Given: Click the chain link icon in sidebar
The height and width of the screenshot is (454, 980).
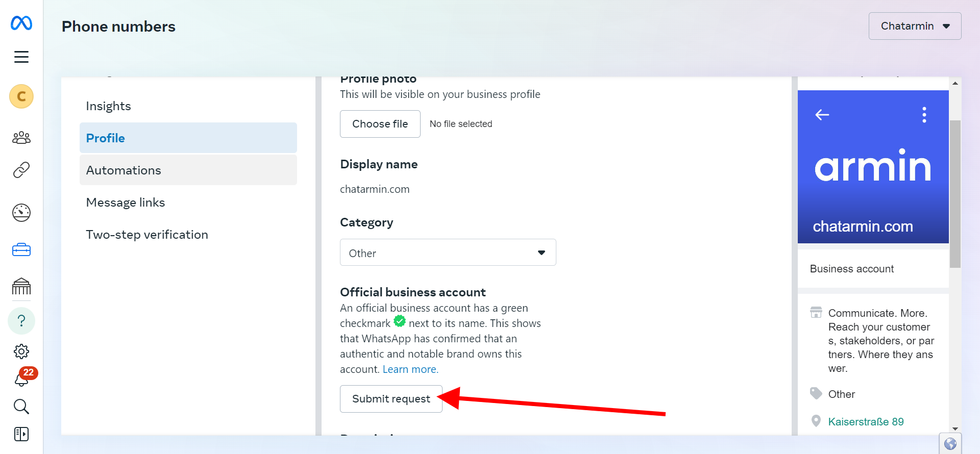Looking at the screenshot, I should (x=21, y=170).
